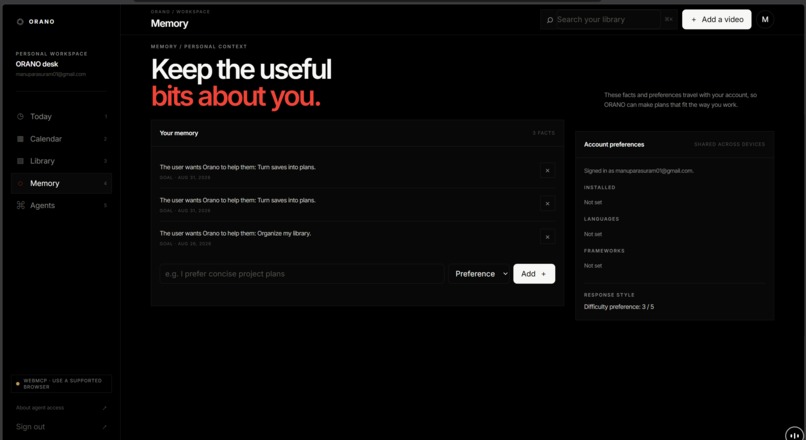Click the facts and preferences description paragraph

[x=680, y=100]
